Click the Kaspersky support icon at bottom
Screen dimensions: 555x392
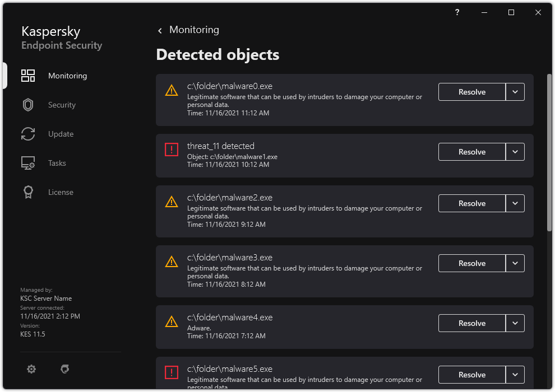64,369
